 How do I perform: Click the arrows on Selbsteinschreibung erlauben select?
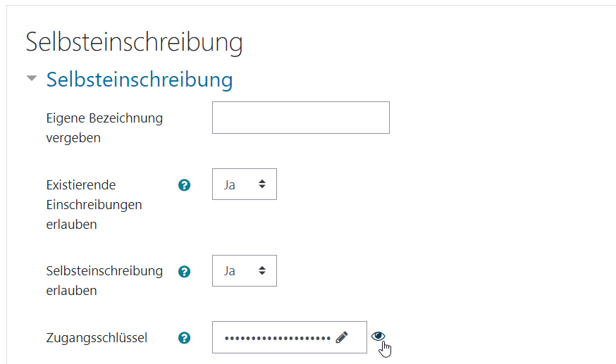click(x=262, y=270)
